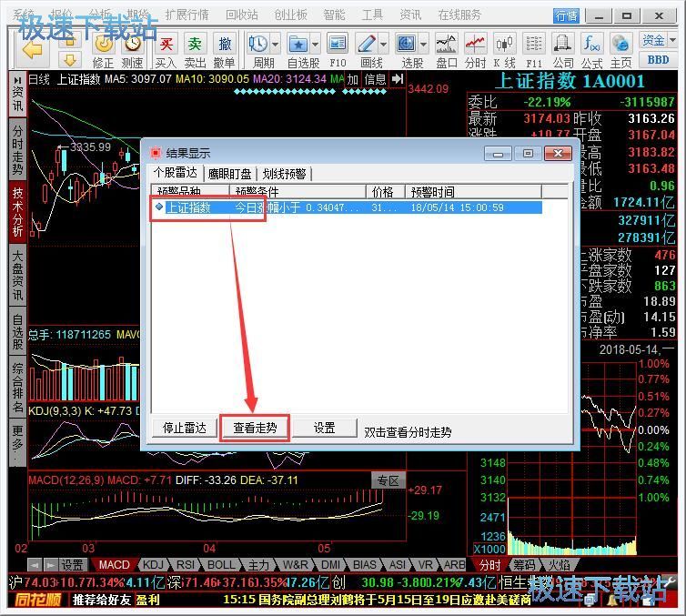The height and width of the screenshot is (616, 686).
Task: Switch to the 划线预警 tab
Action: (285, 174)
